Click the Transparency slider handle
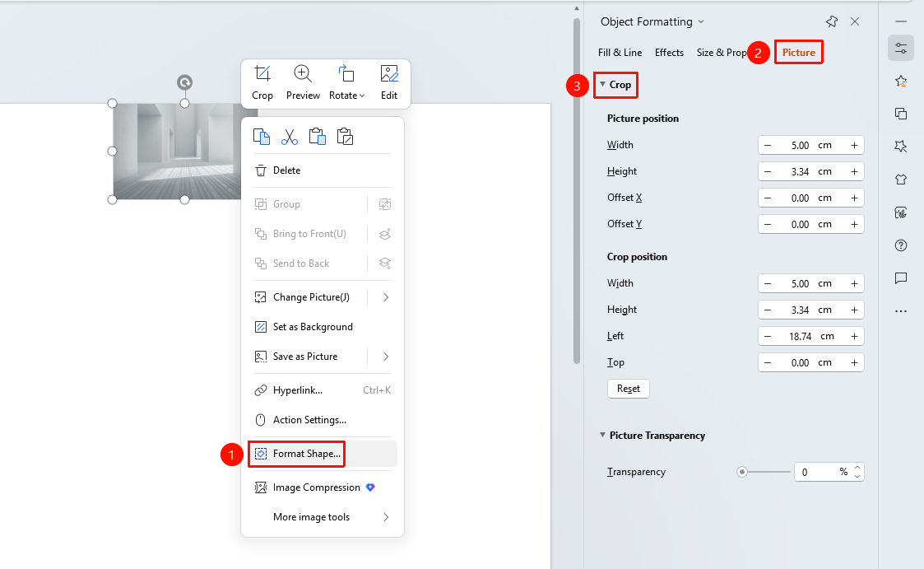 tap(742, 472)
